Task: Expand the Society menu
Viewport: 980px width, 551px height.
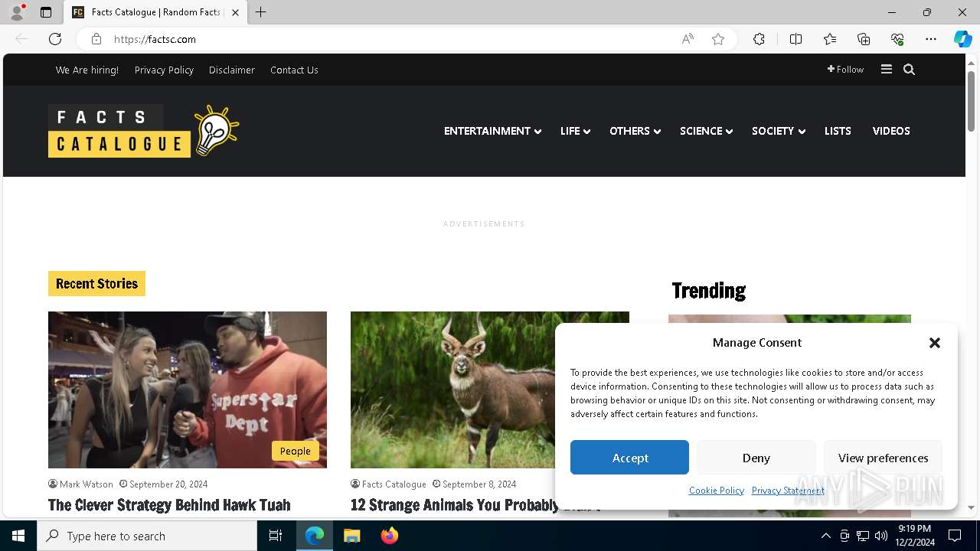Action: click(778, 131)
